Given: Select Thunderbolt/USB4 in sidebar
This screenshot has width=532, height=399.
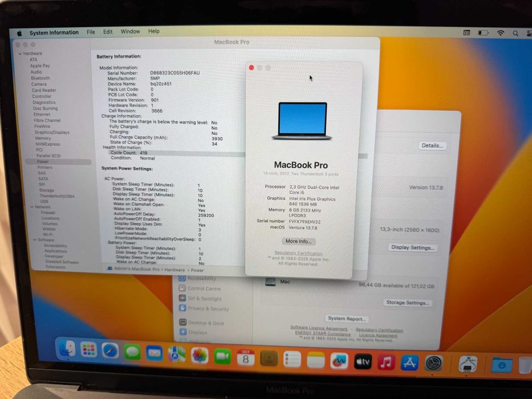Looking at the screenshot, I should click(x=57, y=196).
